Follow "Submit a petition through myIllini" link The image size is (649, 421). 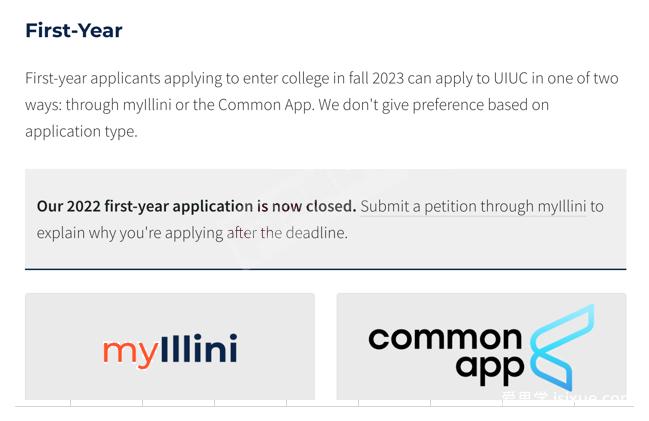[x=473, y=206]
